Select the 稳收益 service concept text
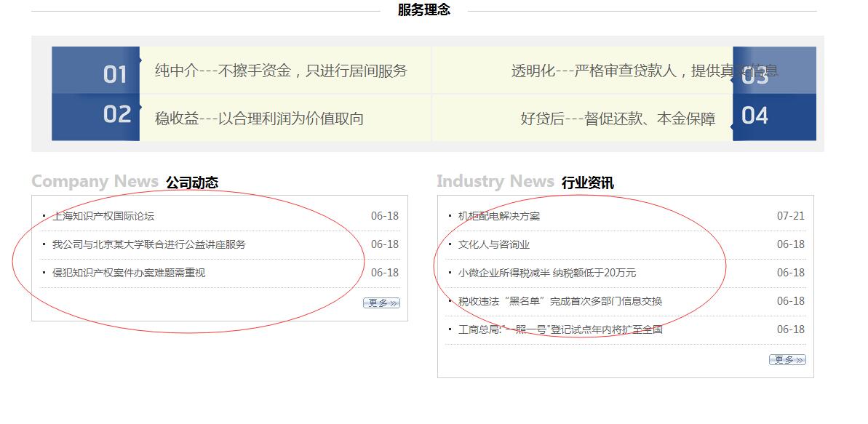 259,119
